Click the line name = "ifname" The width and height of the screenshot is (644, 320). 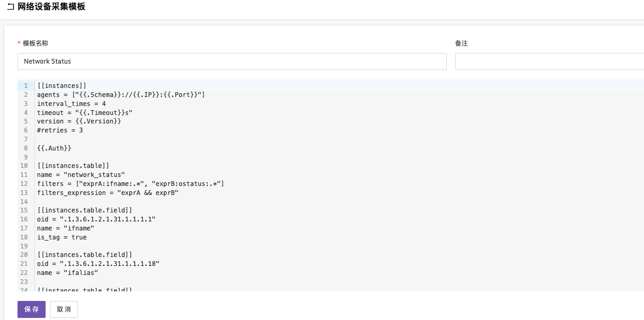pos(65,228)
